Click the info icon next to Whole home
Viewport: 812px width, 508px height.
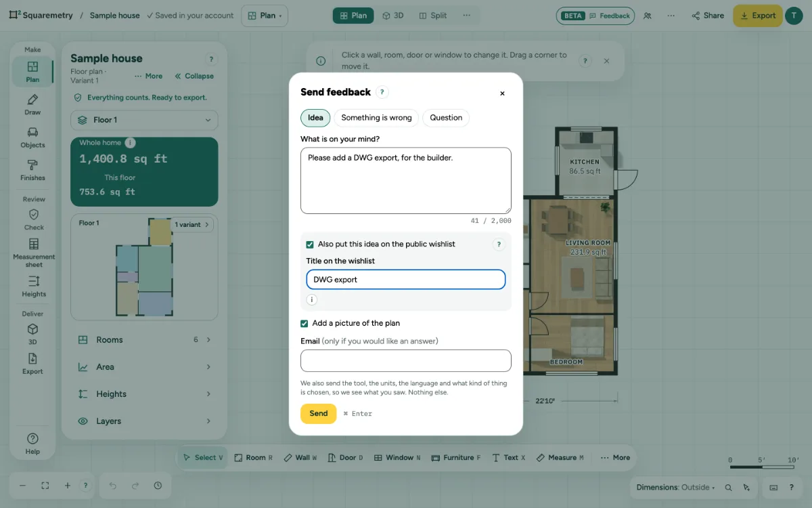130,143
